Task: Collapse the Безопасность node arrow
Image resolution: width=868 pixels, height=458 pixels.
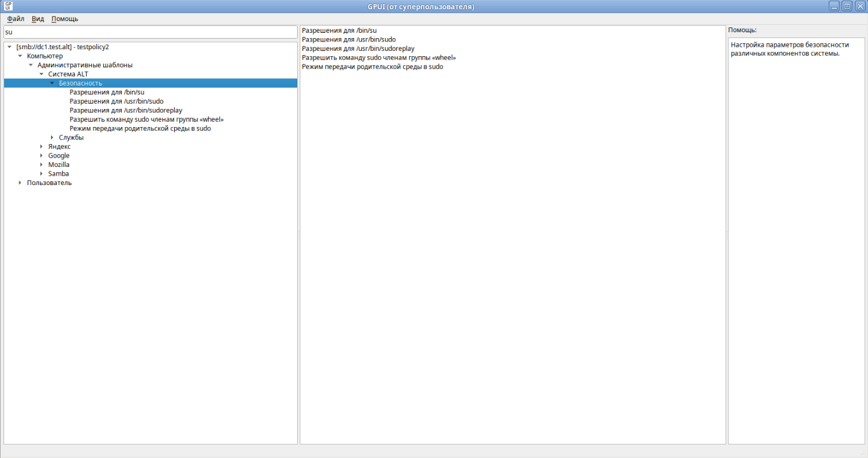Action: coord(52,83)
